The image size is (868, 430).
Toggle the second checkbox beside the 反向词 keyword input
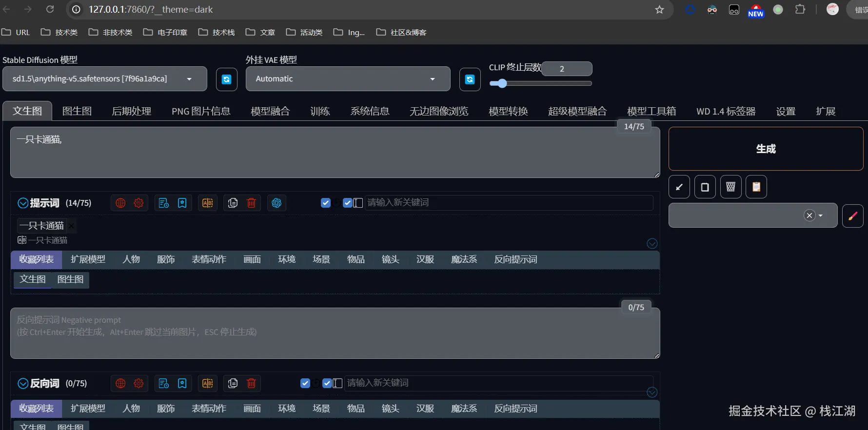point(327,383)
